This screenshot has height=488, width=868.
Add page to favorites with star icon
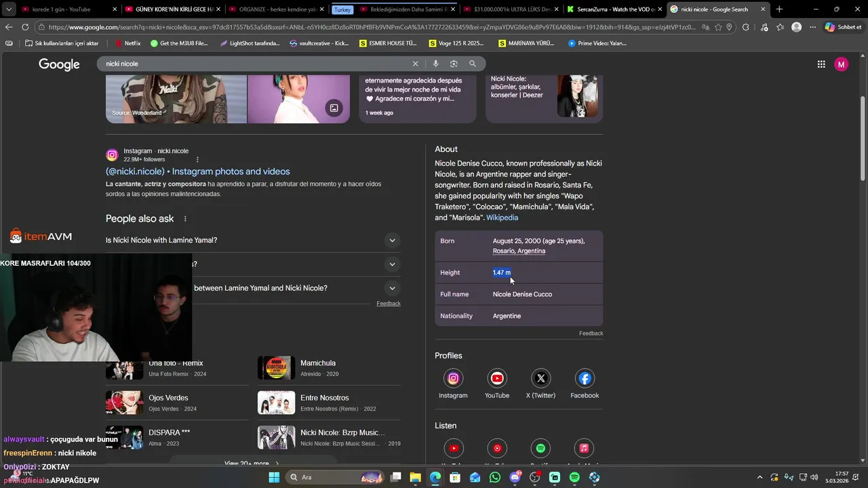718,27
